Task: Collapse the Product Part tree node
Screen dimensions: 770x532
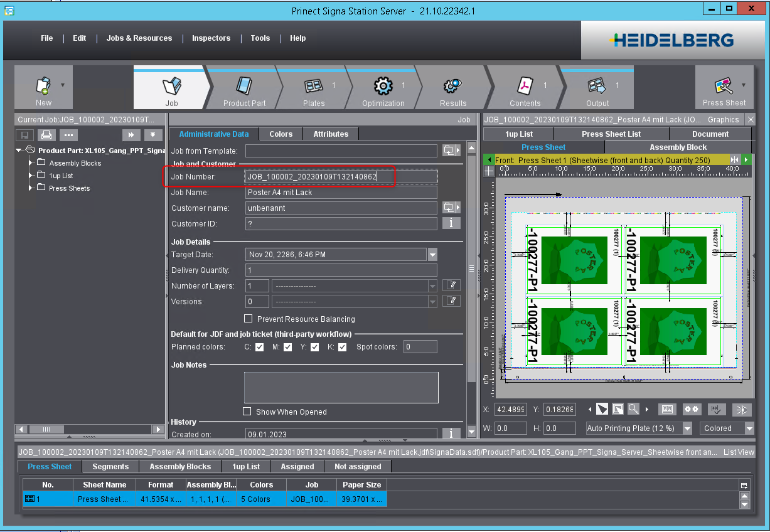Action: (19, 151)
